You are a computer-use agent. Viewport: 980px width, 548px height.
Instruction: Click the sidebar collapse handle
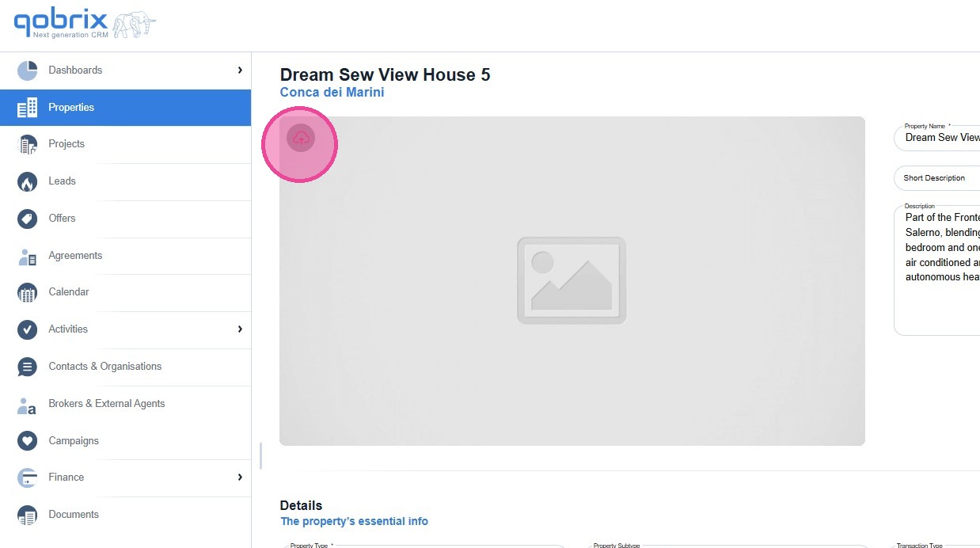coord(260,455)
